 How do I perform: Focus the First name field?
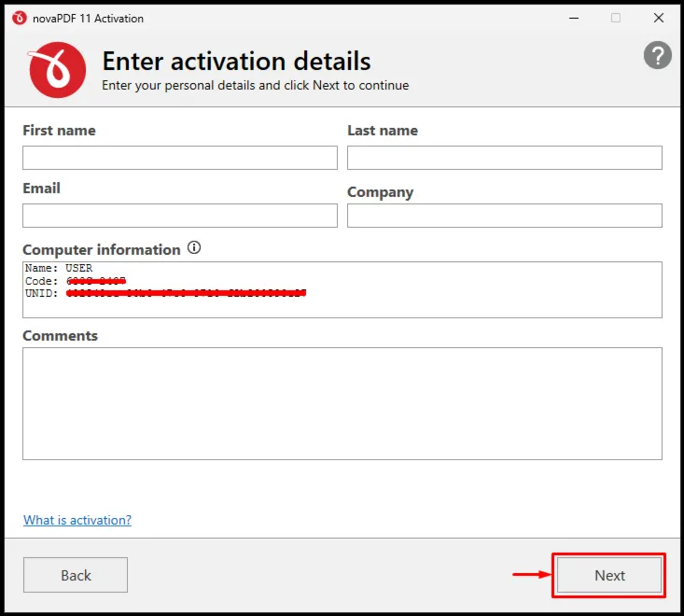click(x=180, y=158)
